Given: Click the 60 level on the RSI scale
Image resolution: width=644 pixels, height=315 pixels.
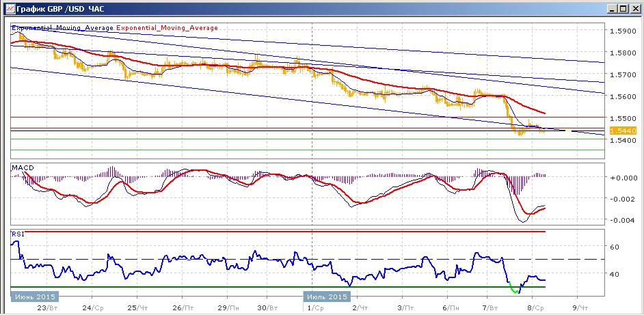Looking at the screenshot, I should coord(615,247).
